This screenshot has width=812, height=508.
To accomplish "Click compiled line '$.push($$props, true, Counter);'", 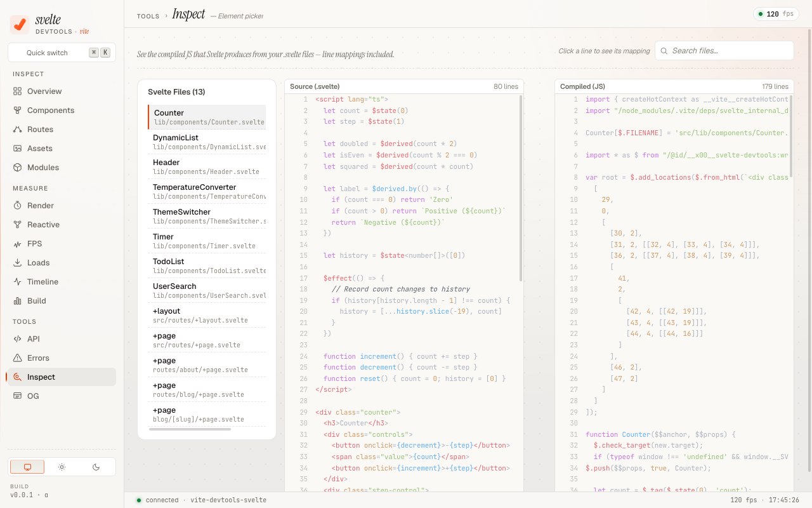I will tap(674, 468).
